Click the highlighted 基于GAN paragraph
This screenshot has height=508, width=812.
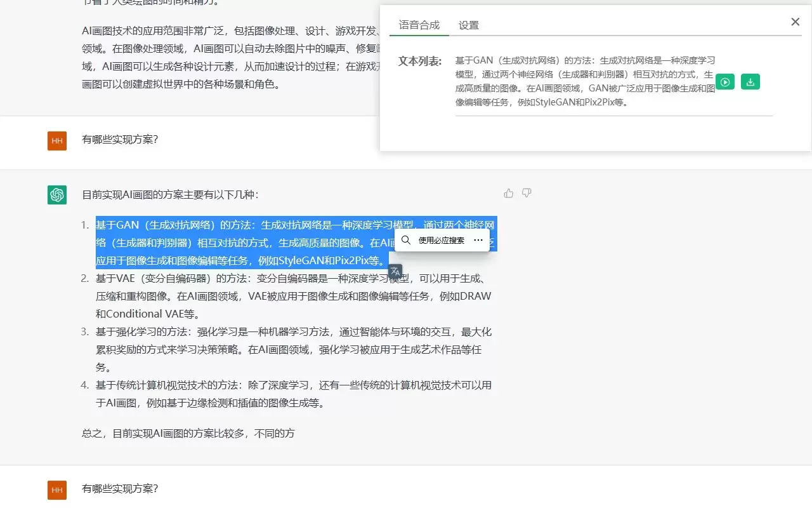click(x=296, y=243)
